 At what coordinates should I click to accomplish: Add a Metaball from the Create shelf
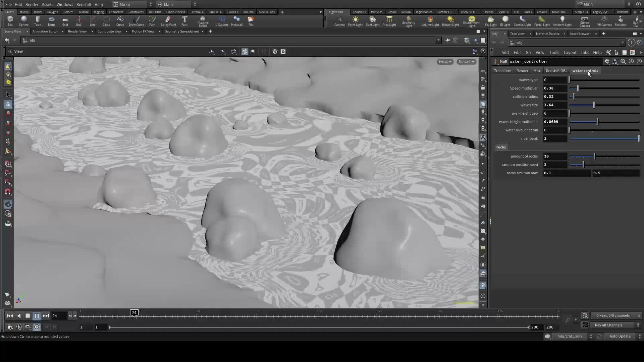point(237,21)
